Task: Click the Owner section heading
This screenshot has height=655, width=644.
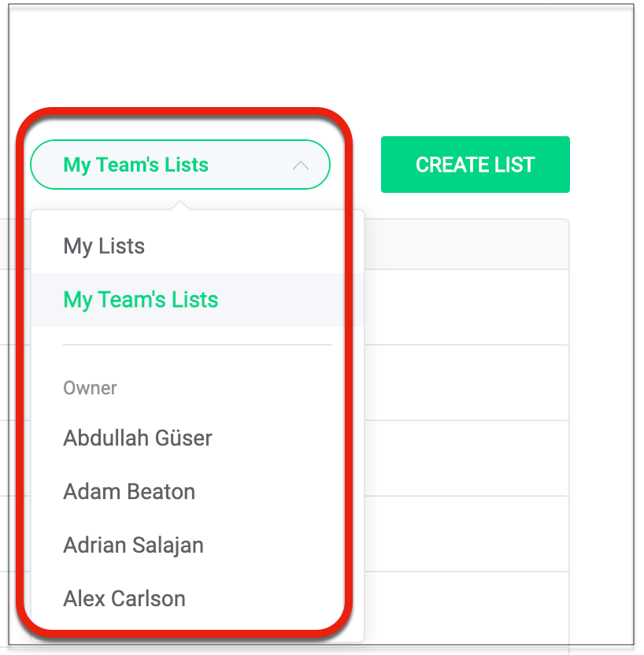Action: pos(90,388)
